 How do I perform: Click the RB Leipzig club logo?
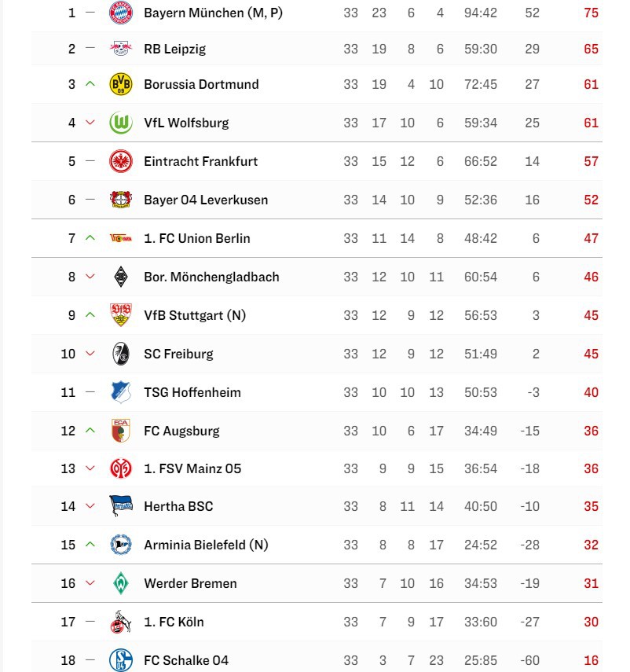point(121,49)
